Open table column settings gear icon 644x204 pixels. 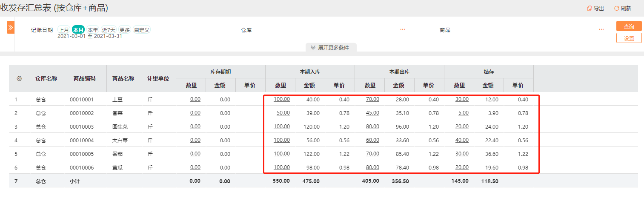[x=19, y=78]
